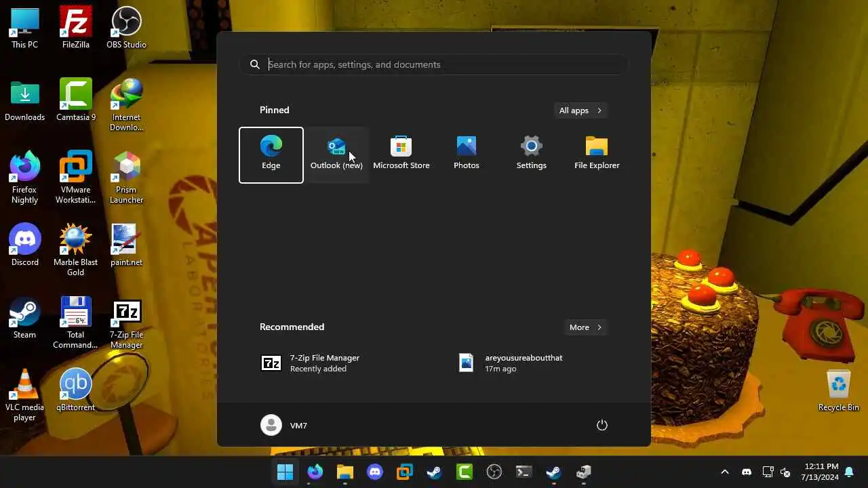The width and height of the screenshot is (868, 488).
Task: Open Settings pinned app
Action: (x=532, y=155)
